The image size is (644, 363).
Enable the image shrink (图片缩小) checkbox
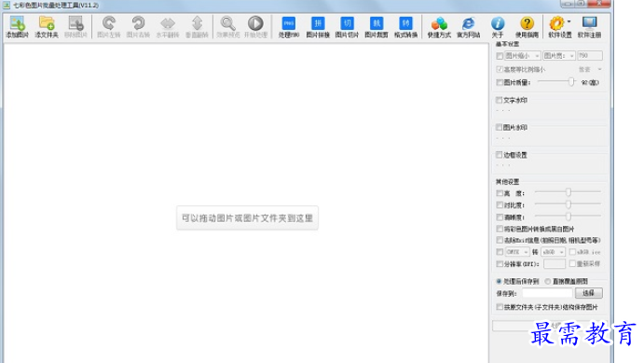coord(500,55)
